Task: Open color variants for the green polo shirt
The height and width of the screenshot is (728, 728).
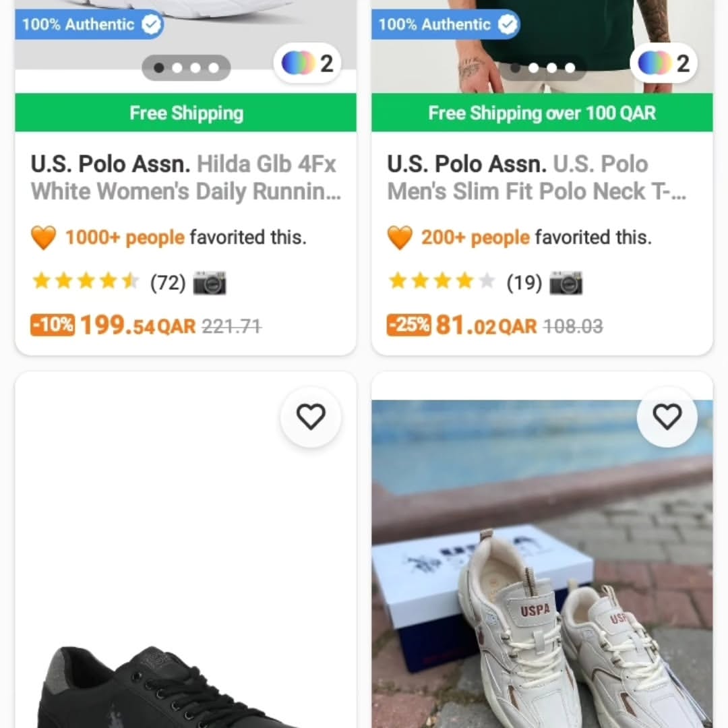Action: [x=664, y=63]
